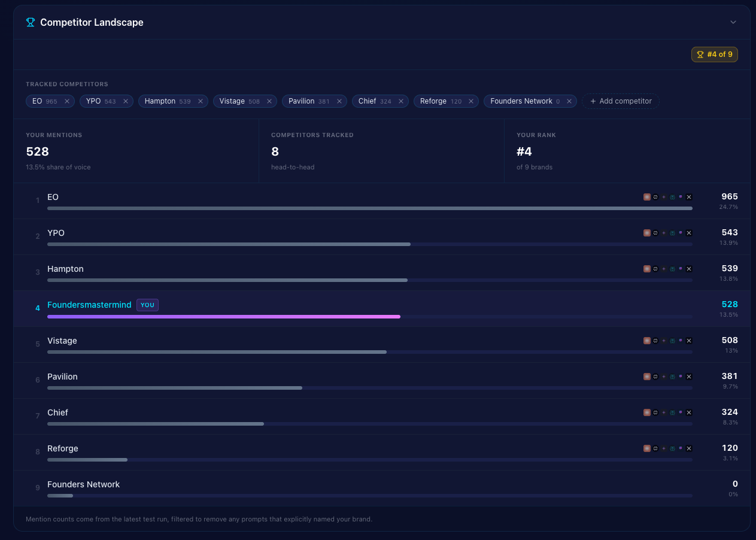Remove the Pavilion competitor chip
Screen dimensions: 756x540
[339, 101]
